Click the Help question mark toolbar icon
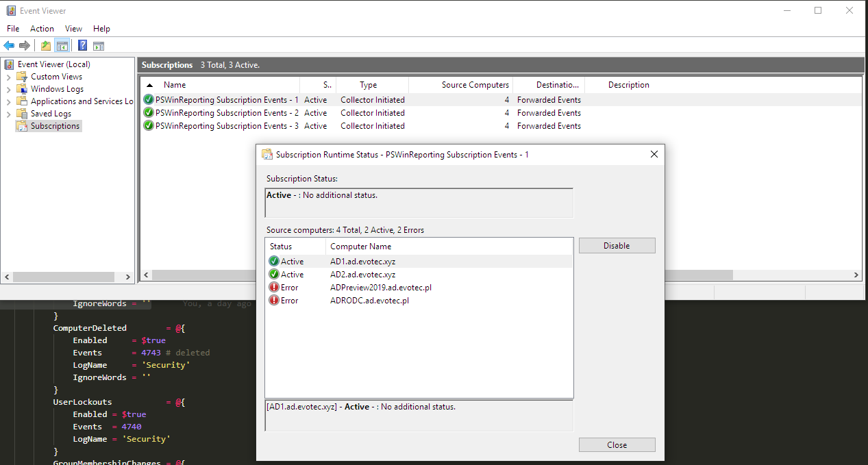868x465 pixels. click(x=82, y=45)
